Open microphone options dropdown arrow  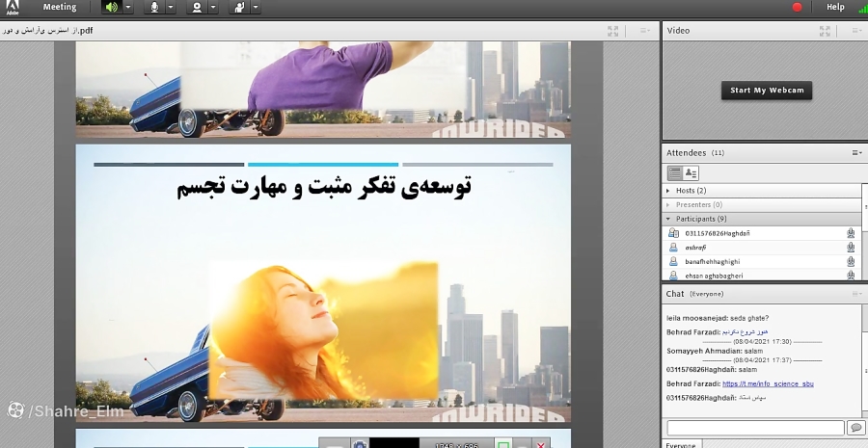point(171,7)
